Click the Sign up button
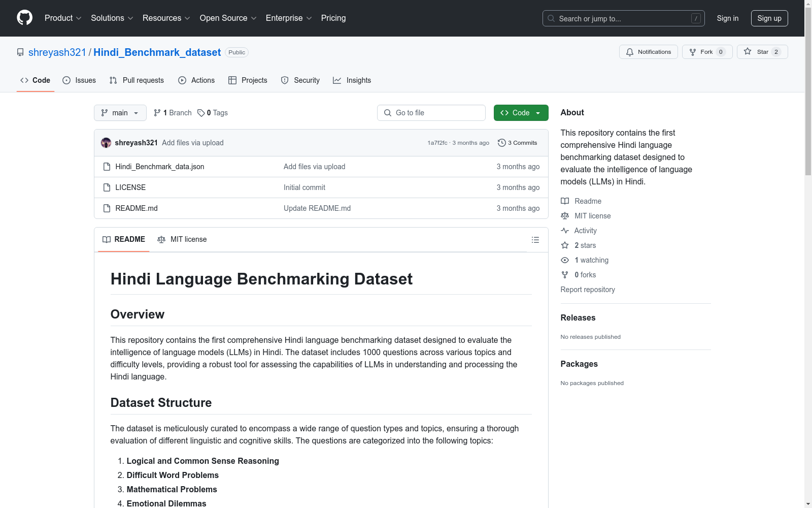The width and height of the screenshot is (812, 508). (x=769, y=18)
